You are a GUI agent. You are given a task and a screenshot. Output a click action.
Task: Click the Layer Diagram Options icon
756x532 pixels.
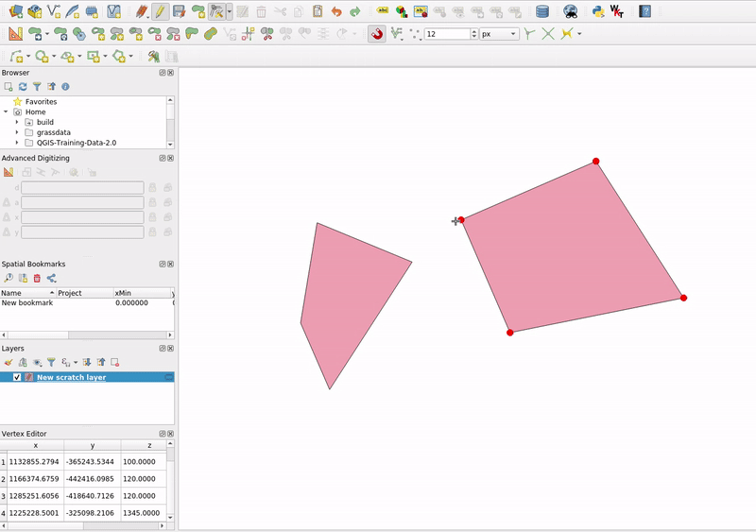point(401,10)
